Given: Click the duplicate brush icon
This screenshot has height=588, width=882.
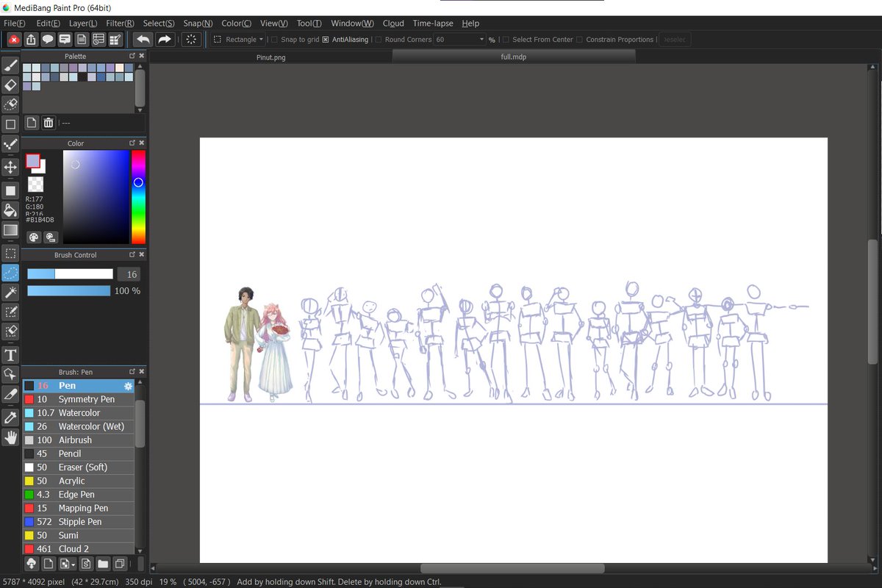Looking at the screenshot, I should coord(119,564).
